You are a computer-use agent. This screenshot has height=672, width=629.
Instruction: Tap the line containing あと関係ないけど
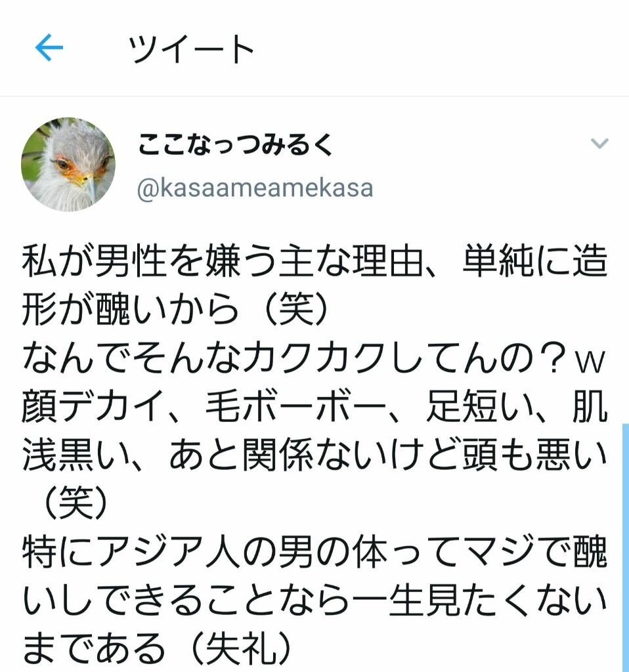pyautogui.click(x=314, y=454)
